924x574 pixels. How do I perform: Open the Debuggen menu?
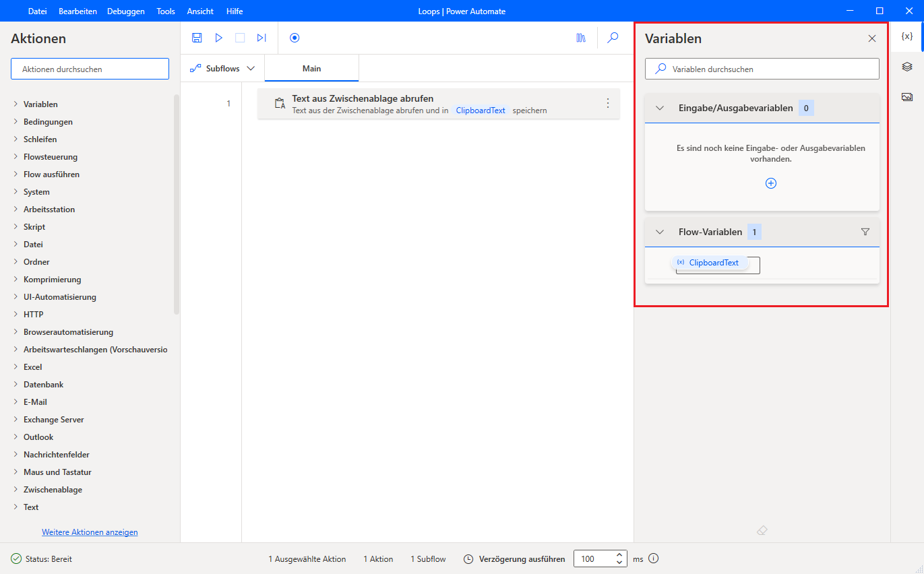point(125,11)
